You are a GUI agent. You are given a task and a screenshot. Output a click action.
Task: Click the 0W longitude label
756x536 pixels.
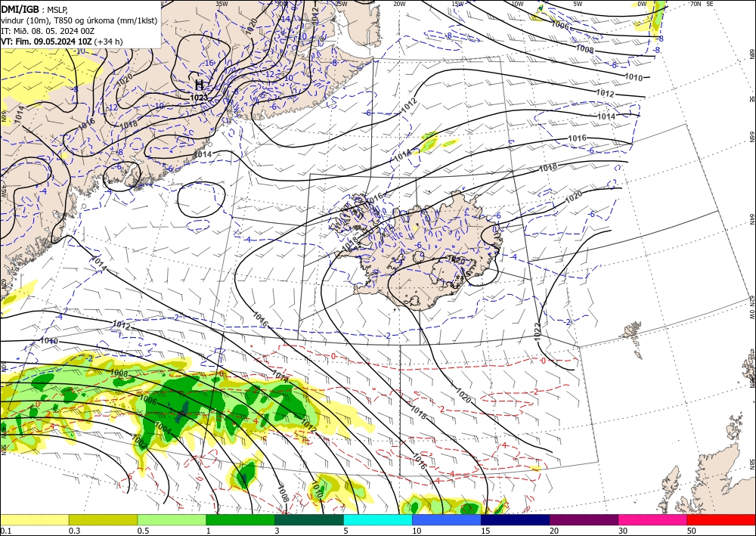642,4
